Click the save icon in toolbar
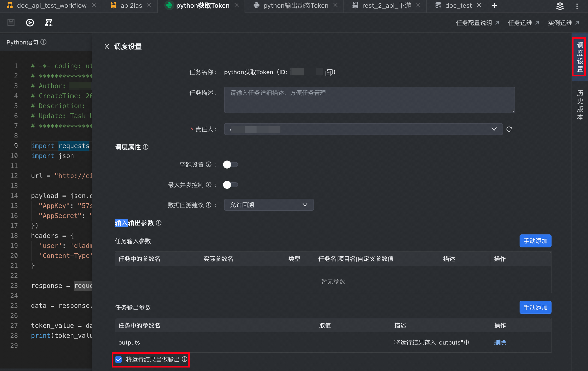Screen dimensions: 588x371 coord(11,23)
